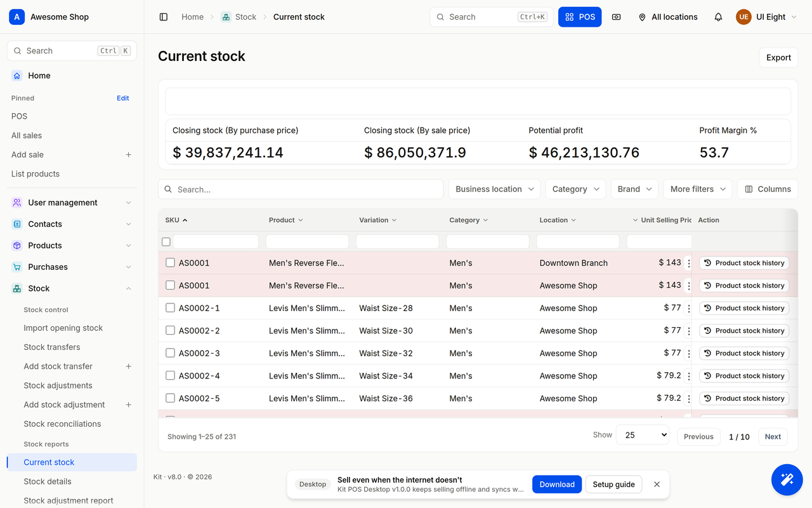
Task: Click the SKU column filter box
Action: click(x=216, y=242)
